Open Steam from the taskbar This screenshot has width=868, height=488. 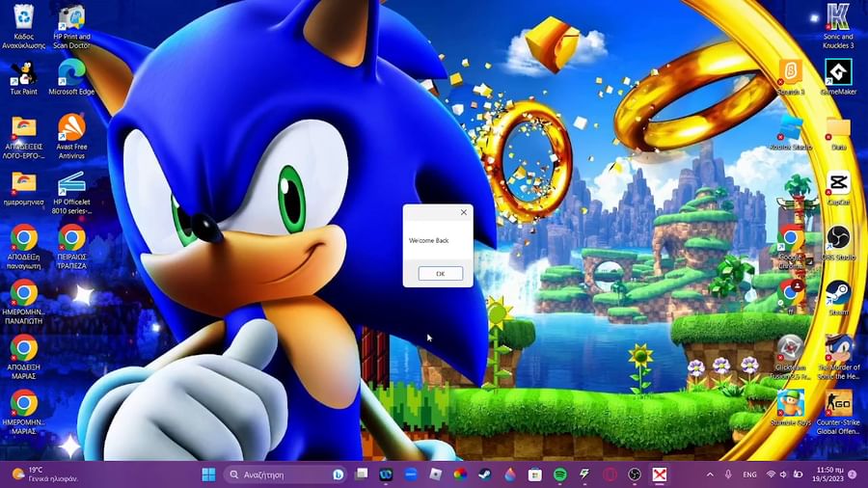[485, 474]
